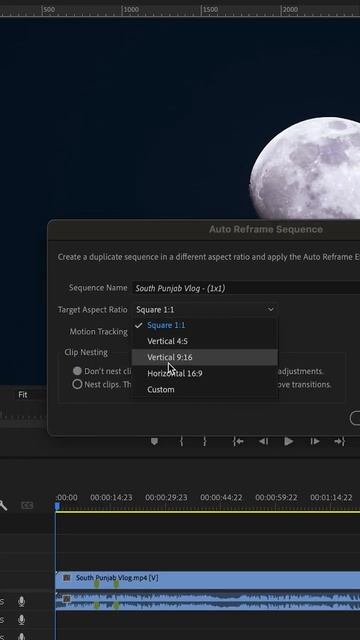Click the Clip Nesting section label
Viewport: 360px width, 640px height.
pyautogui.click(x=86, y=352)
